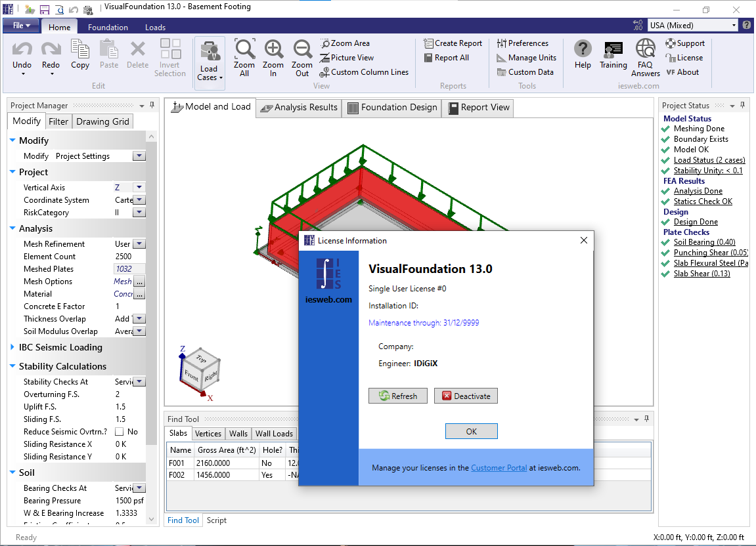Collapse the Stability Calculations section

12,366
